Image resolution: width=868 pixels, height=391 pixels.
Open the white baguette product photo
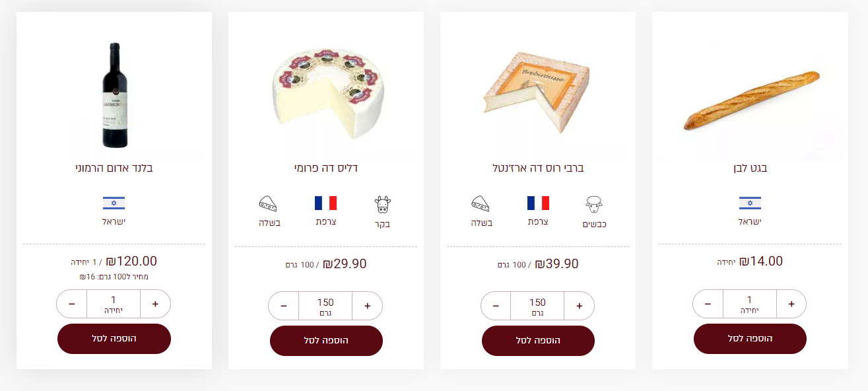750,100
